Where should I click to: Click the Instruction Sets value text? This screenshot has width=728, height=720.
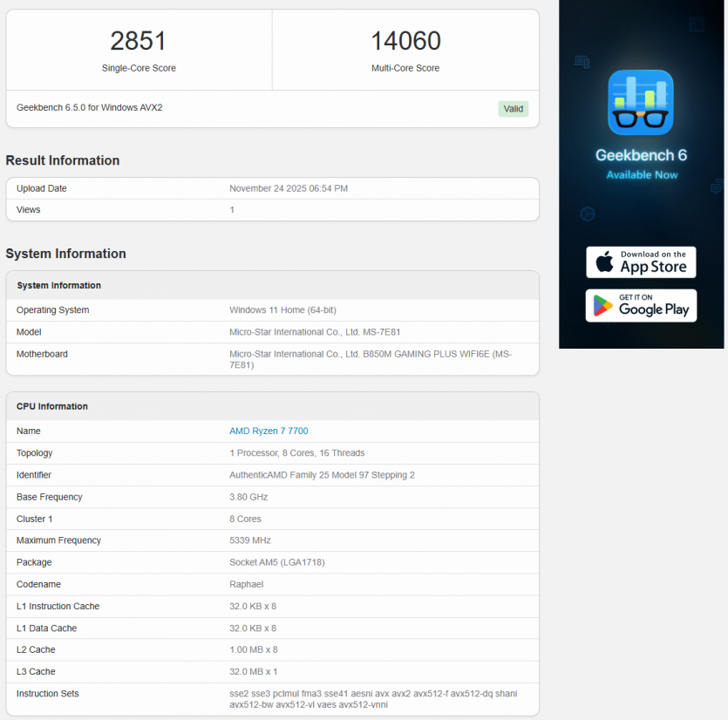[373, 699]
